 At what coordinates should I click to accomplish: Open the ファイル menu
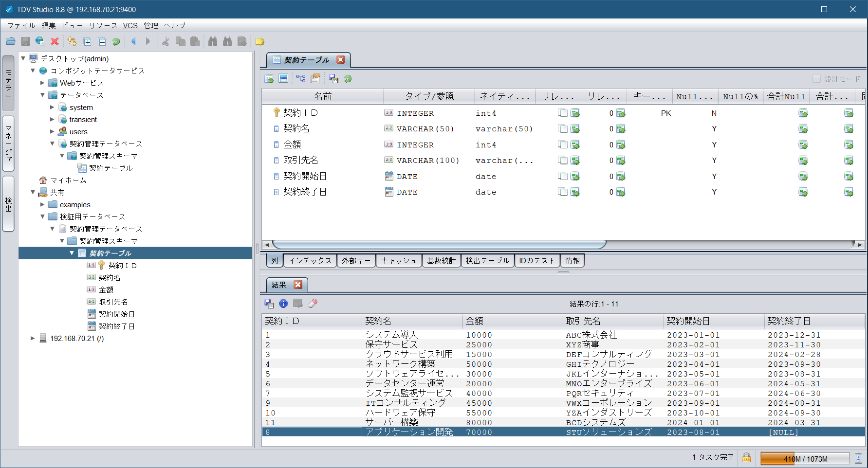pos(21,26)
